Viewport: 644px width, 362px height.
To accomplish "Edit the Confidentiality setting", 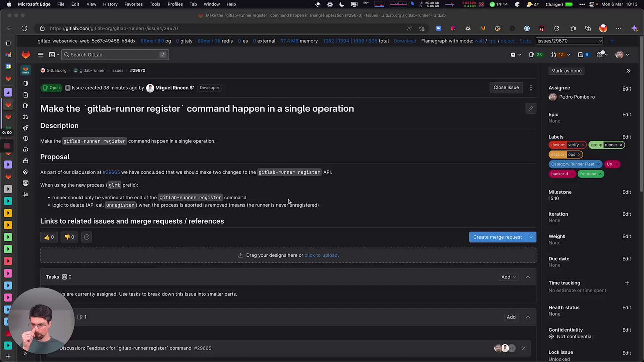I will pos(626,330).
